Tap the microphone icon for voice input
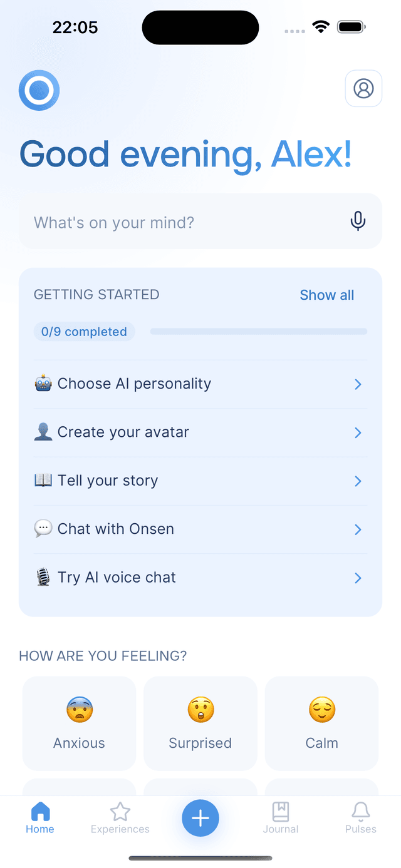Screen dimensions: 401x868 click(x=358, y=221)
